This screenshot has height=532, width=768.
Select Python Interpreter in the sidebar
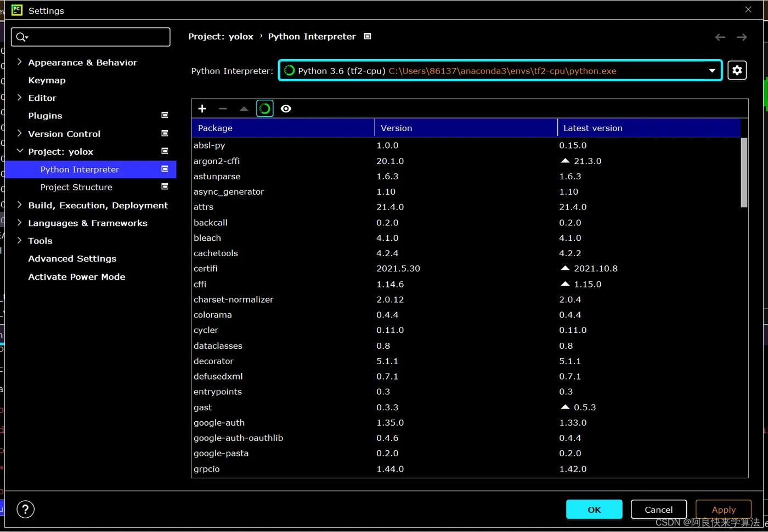tap(91, 169)
